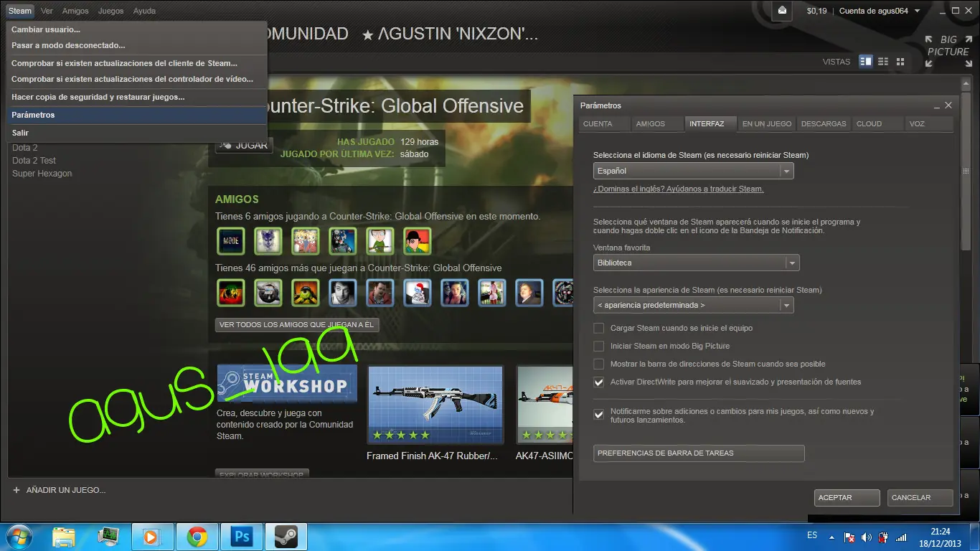
Task: Open the Steam Workshop banner
Action: tap(287, 385)
